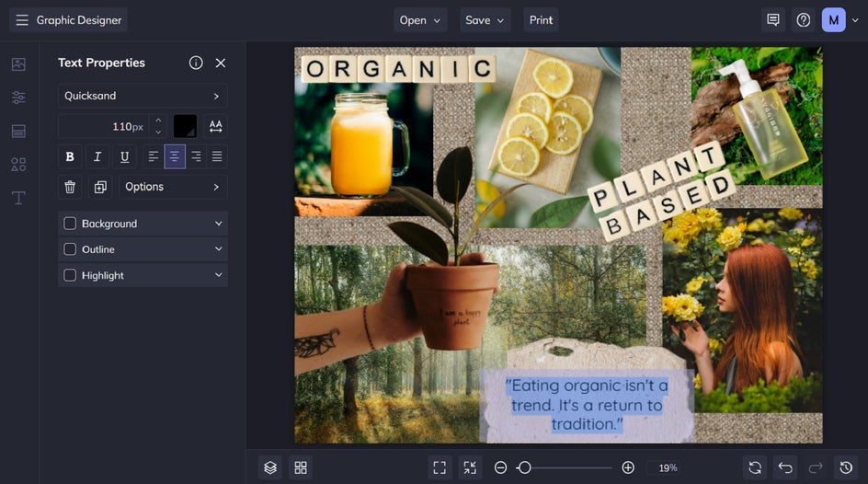Screen dimensions: 868x484
Task: Increase font size with up stepper arrow
Action: coord(158,121)
